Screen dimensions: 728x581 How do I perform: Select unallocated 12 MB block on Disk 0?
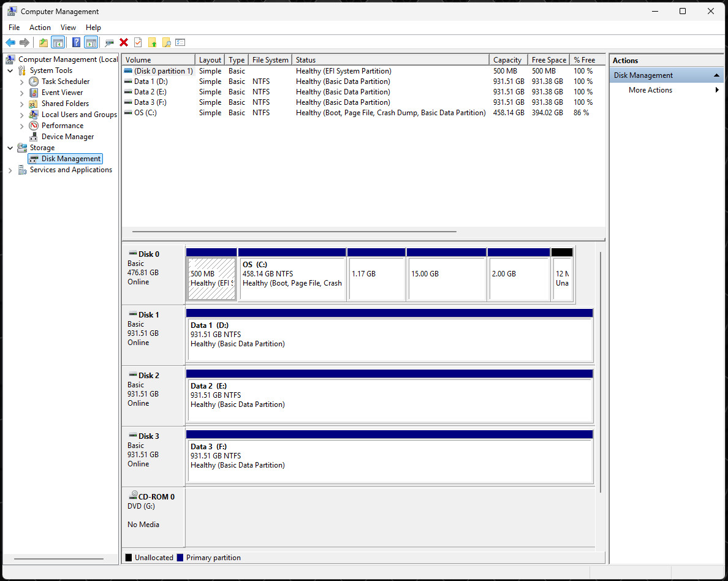[x=563, y=275]
